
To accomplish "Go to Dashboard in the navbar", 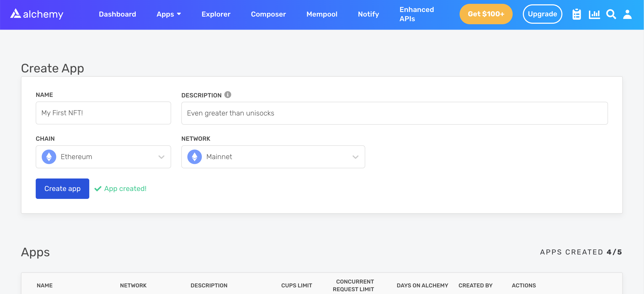I will point(117,14).
